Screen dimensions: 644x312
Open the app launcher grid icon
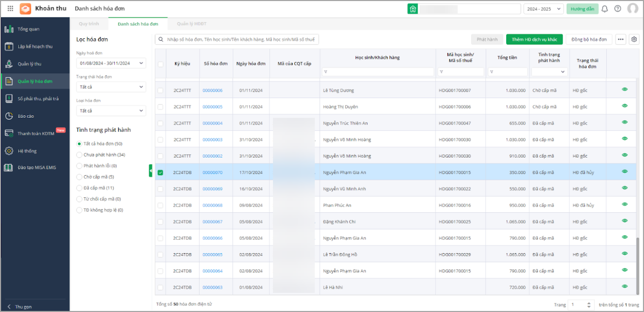coord(10,9)
